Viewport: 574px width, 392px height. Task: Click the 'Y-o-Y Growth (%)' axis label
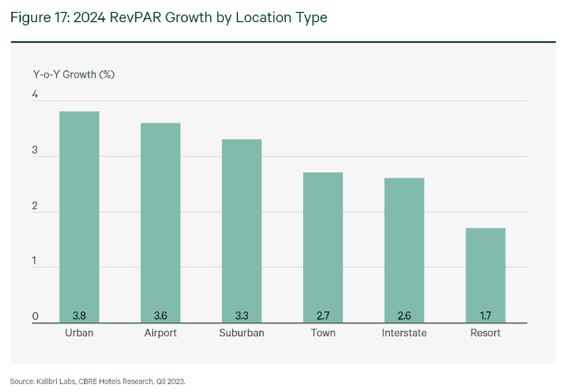coord(74,75)
